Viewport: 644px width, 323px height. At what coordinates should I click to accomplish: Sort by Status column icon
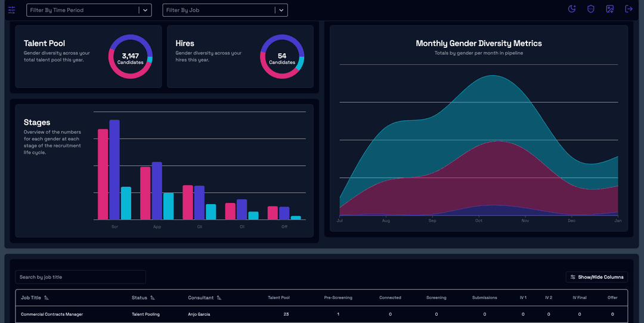coord(153,297)
